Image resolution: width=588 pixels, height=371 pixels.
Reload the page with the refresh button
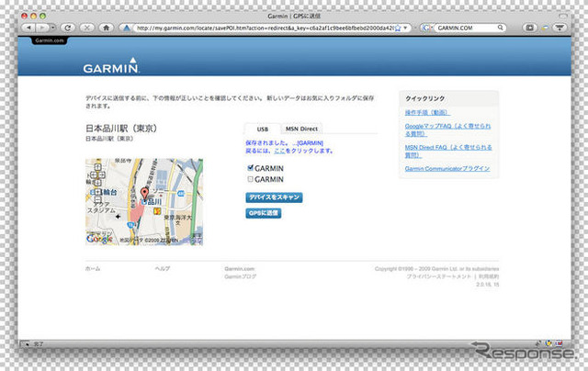pos(68,28)
